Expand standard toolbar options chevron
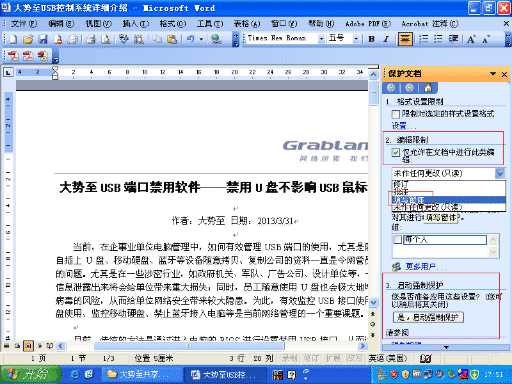 tap(236, 39)
